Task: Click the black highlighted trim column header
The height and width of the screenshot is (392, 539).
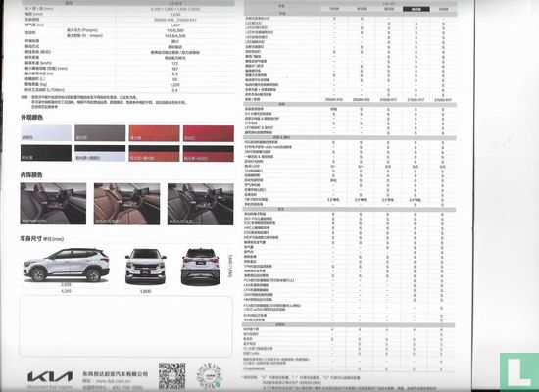Action: coord(416,9)
